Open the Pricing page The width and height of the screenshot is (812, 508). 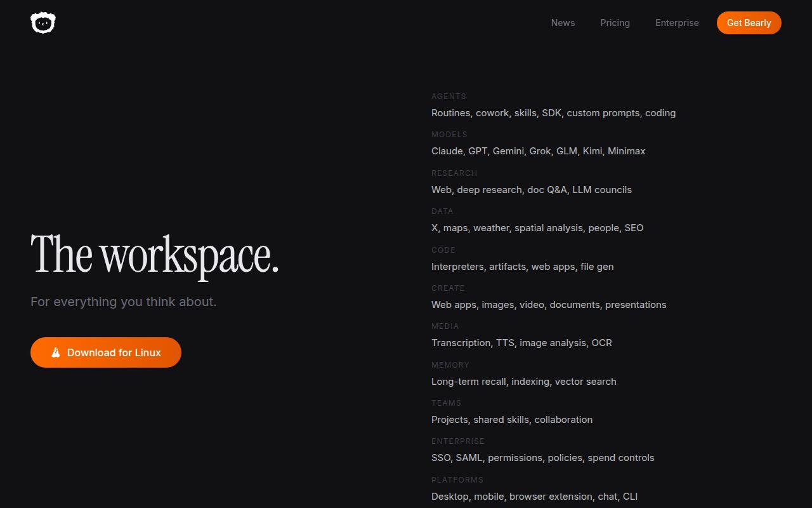click(615, 23)
